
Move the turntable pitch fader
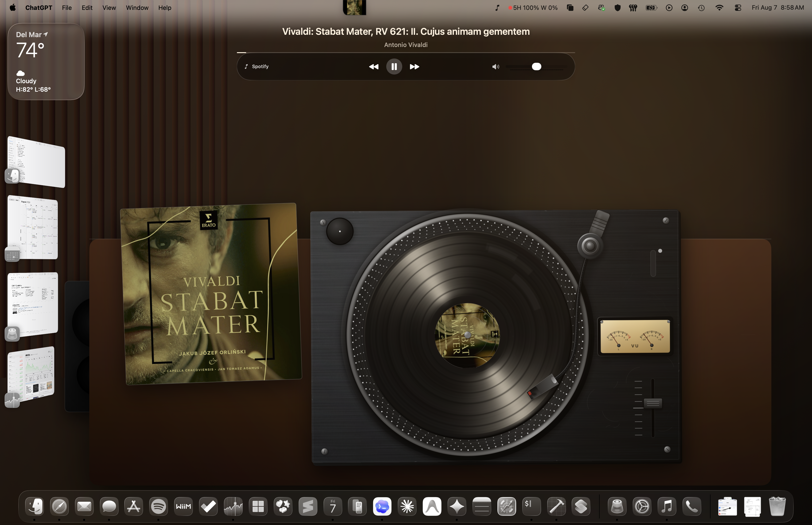652,403
